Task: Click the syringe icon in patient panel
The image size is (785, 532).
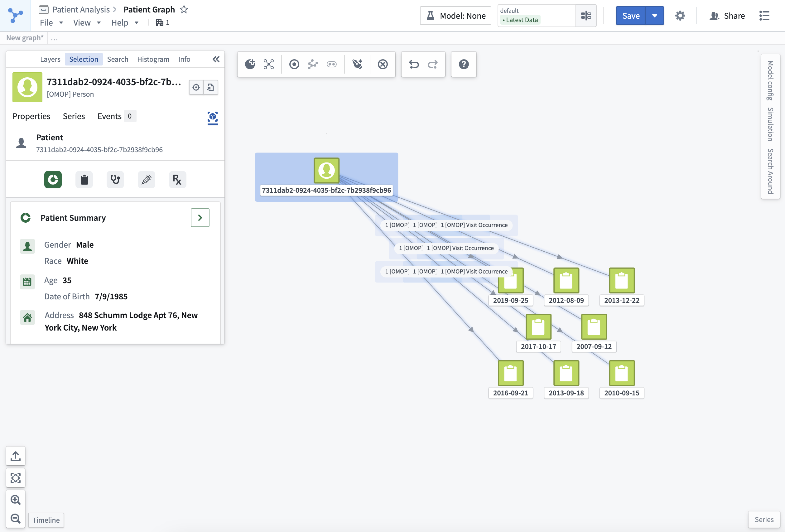Action: click(146, 179)
